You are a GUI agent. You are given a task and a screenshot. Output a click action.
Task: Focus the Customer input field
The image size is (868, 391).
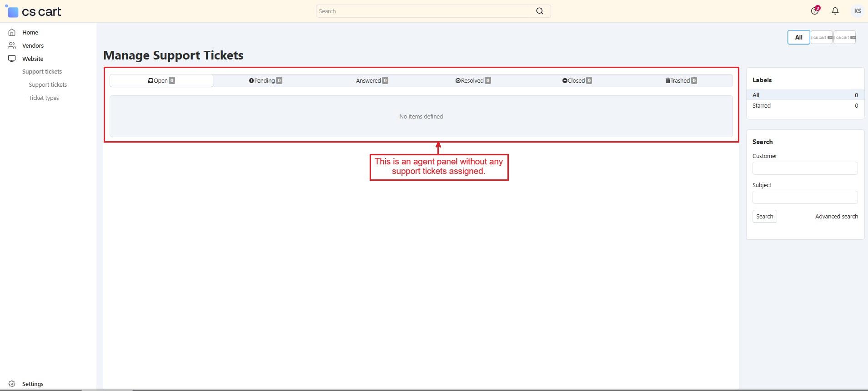805,168
